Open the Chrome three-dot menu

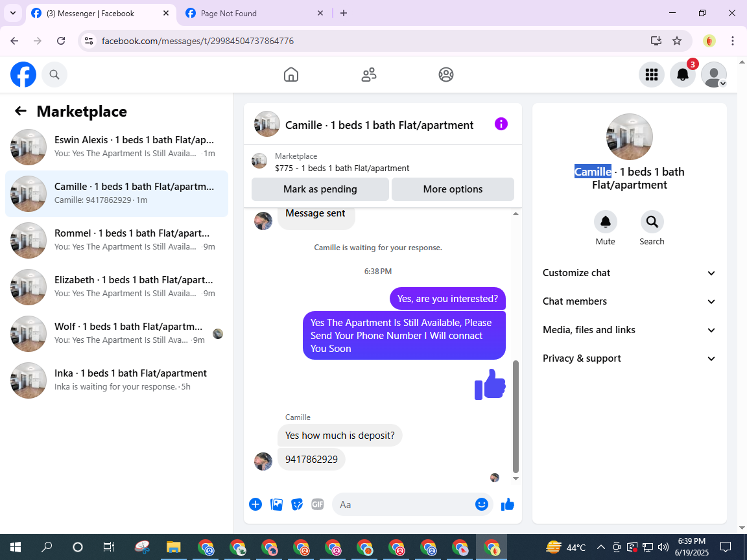click(733, 41)
